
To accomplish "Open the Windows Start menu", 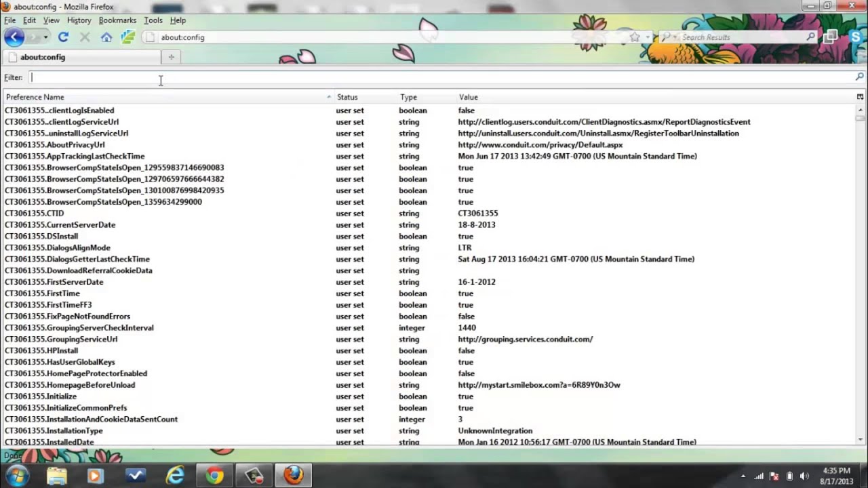I will point(17,475).
